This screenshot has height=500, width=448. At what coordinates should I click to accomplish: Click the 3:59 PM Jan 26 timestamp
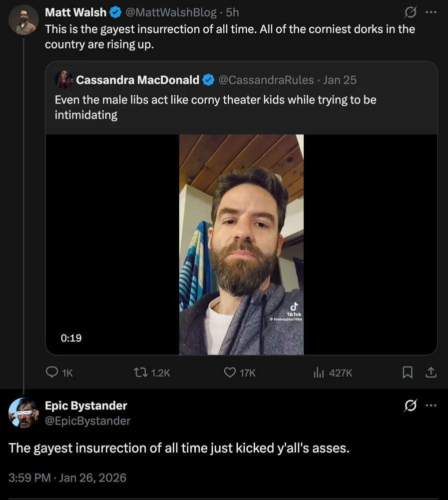67,477
